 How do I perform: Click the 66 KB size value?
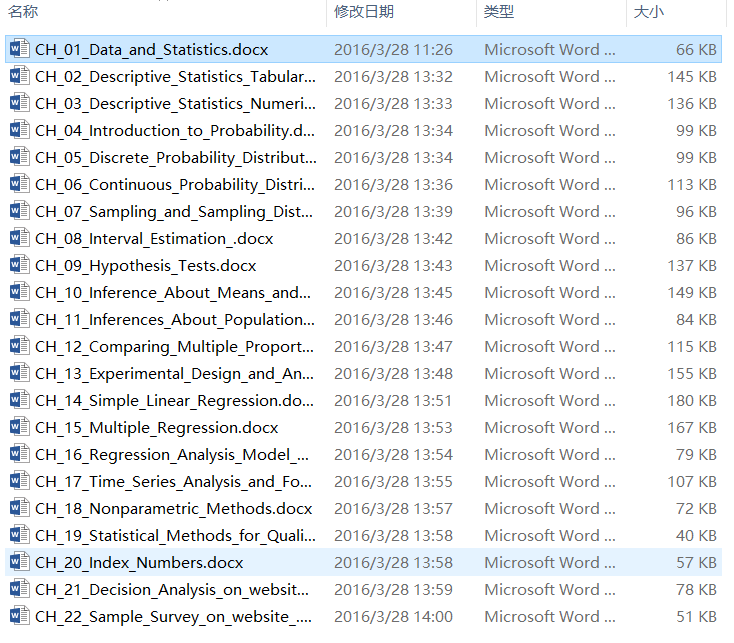click(x=696, y=50)
